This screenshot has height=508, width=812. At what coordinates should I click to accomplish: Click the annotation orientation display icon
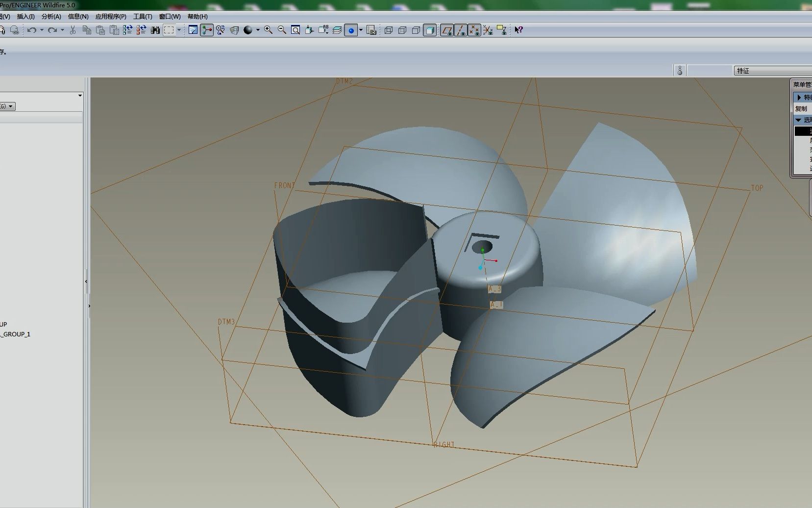(x=234, y=30)
